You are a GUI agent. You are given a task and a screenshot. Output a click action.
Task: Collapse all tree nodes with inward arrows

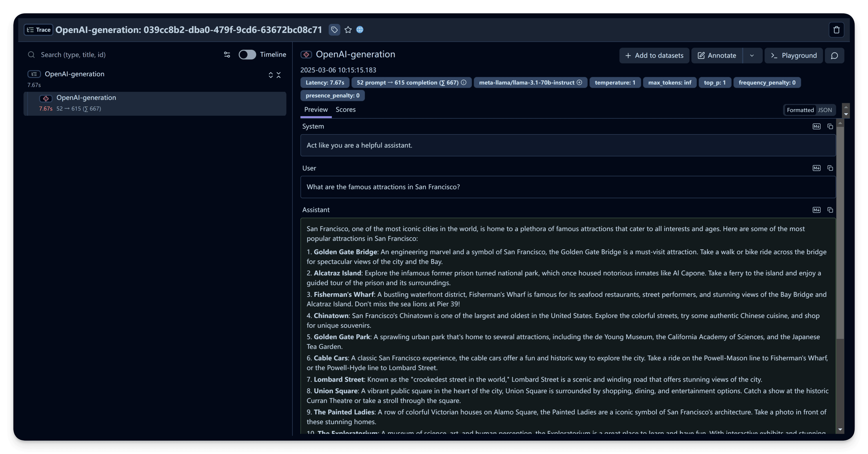tap(279, 75)
